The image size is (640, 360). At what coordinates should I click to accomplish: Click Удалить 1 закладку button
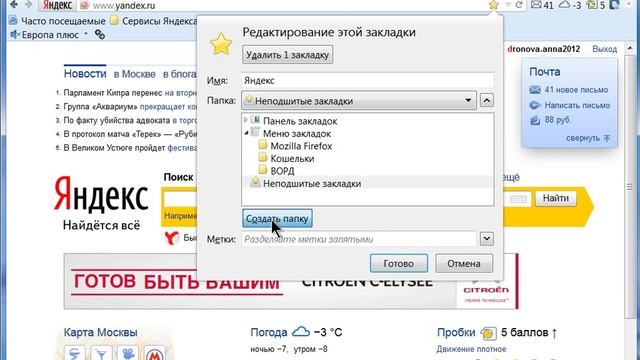(x=287, y=55)
